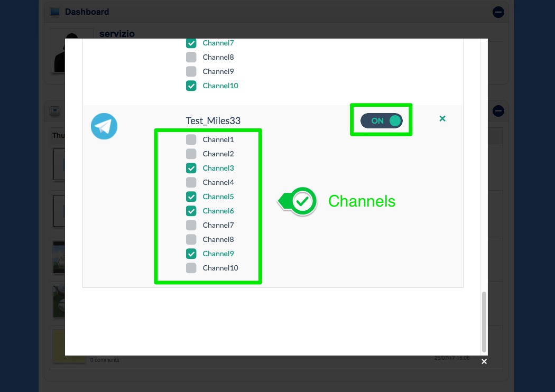Collapse the Dashboard panel minus icon
The height and width of the screenshot is (392, 555).
click(x=498, y=12)
